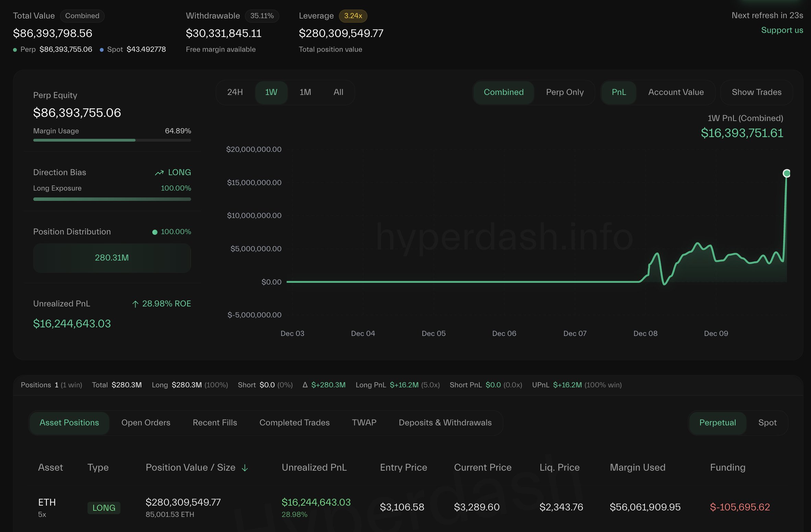The width and height of the screenshot is (811, 532).
Task: Select the 1M time range
Action: [x=305, y=92]
